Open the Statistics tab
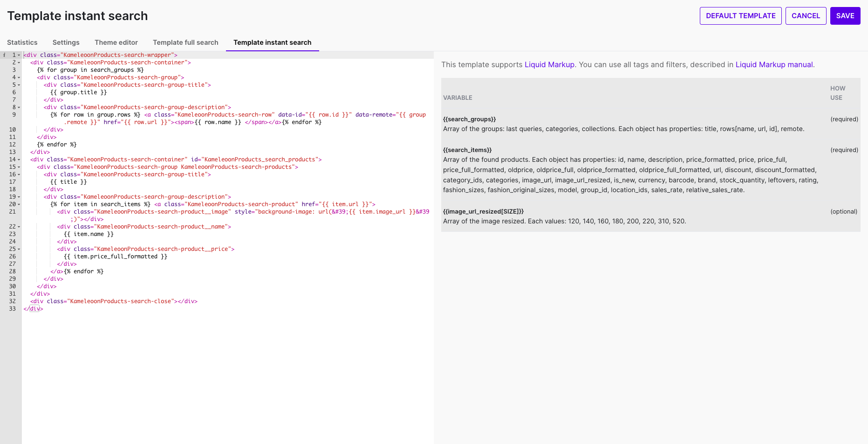 [x=22, y=42]
